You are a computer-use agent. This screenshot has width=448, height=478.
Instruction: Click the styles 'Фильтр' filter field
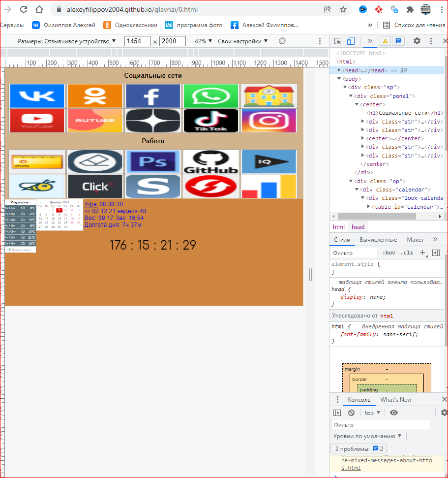click(354, 253)
